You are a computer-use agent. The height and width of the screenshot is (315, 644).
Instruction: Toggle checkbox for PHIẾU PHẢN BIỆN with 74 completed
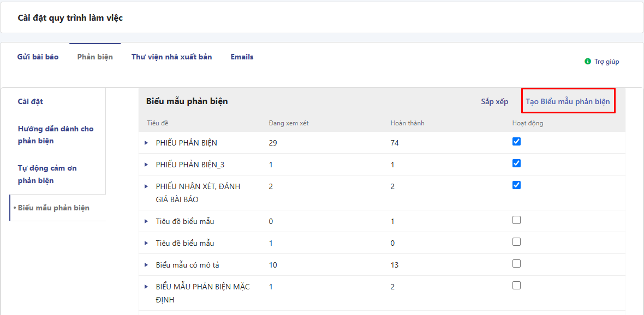516,142
